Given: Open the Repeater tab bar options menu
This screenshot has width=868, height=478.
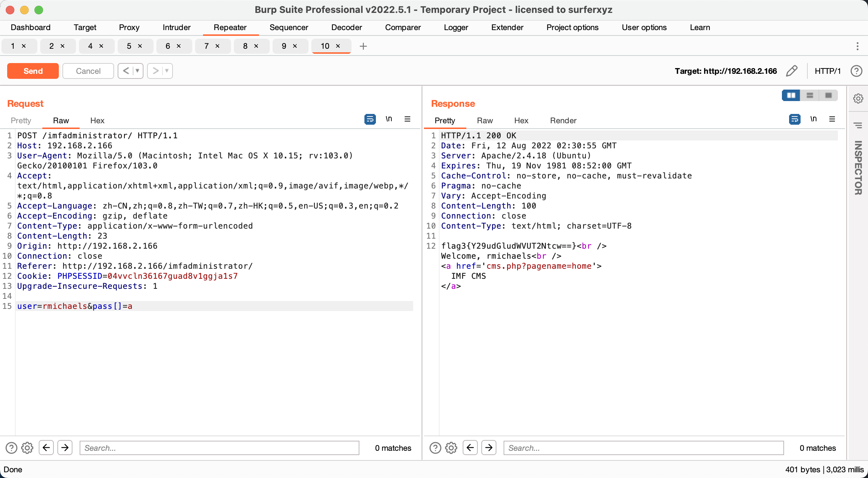Looking at the screenshot, I should click(x=858, y=46).
